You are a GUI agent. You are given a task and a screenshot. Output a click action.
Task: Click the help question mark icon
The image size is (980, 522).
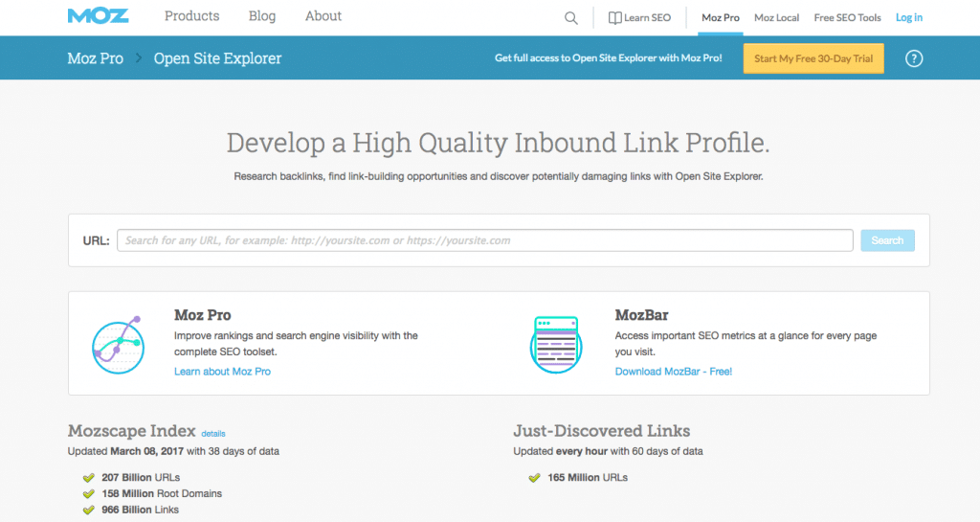914,58
